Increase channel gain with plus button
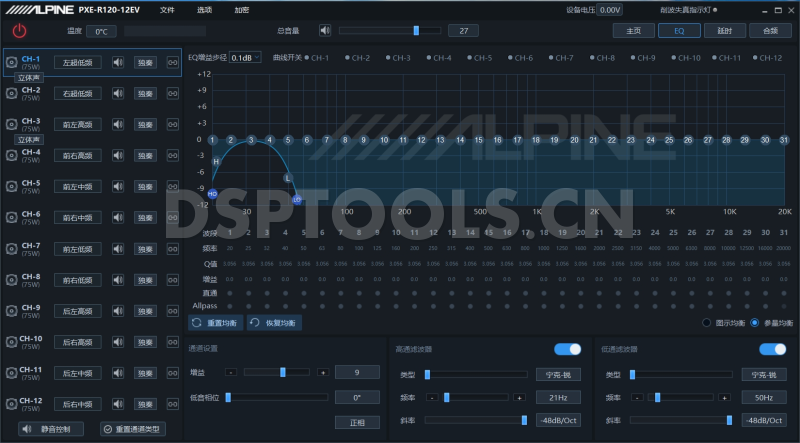800x443 pixels. tap(322, 373)
